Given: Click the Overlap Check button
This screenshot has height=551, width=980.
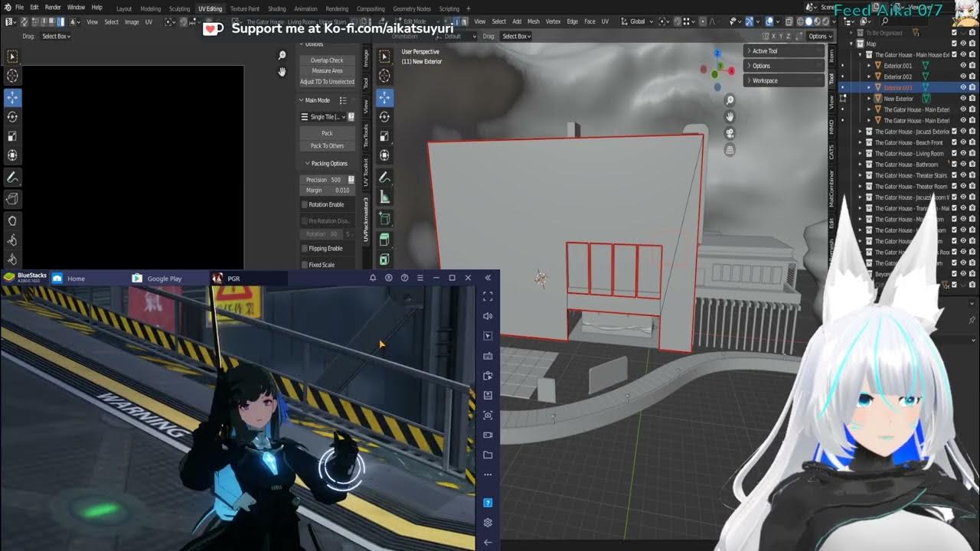Looking at the screenshot, I should (327, 60).
